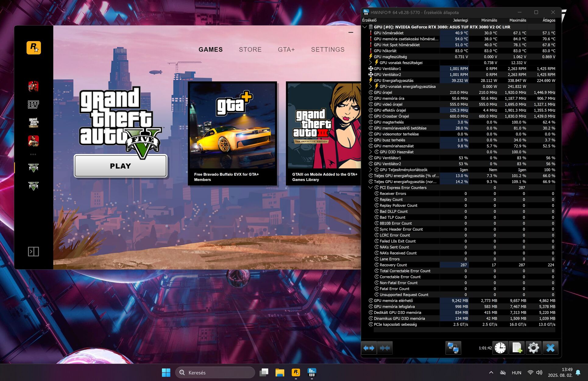
Task: Click Rockstar Launcher taskbar icon
Action: coord(296,372)
